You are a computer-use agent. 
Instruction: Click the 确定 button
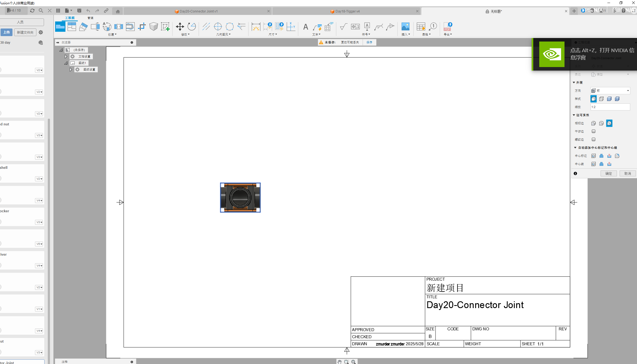(608, 173)
